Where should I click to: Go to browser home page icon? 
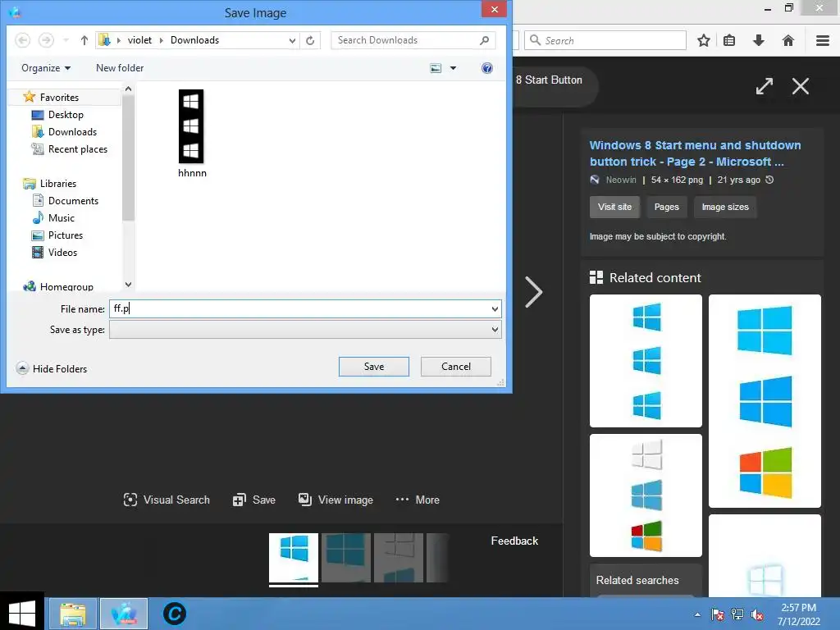coord(788,40)
